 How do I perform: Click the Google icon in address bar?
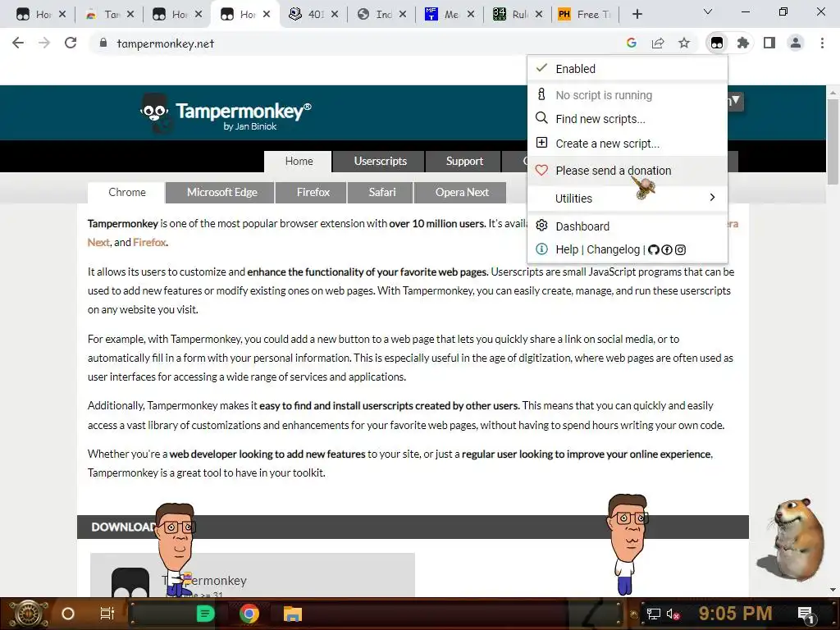(x=631, y=43)
